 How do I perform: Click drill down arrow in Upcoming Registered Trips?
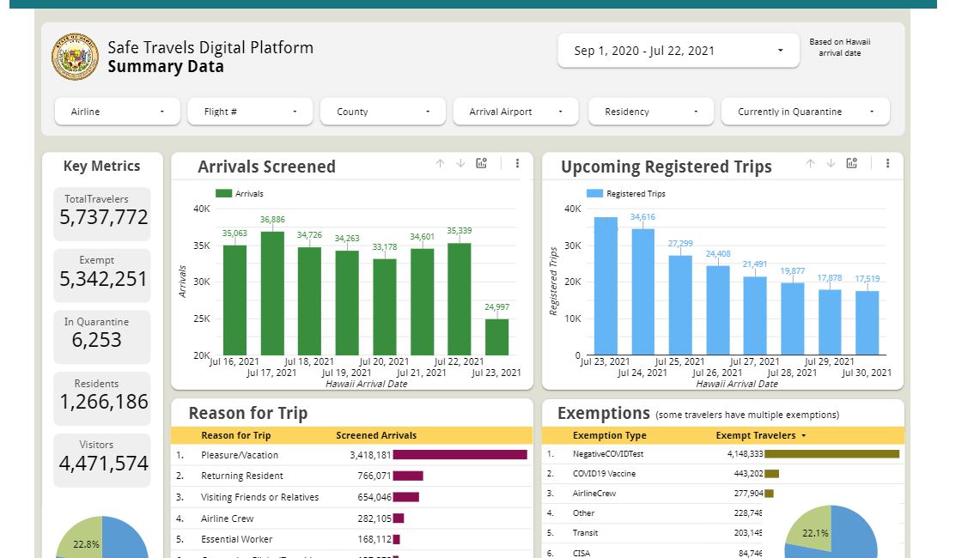[831, 164]
